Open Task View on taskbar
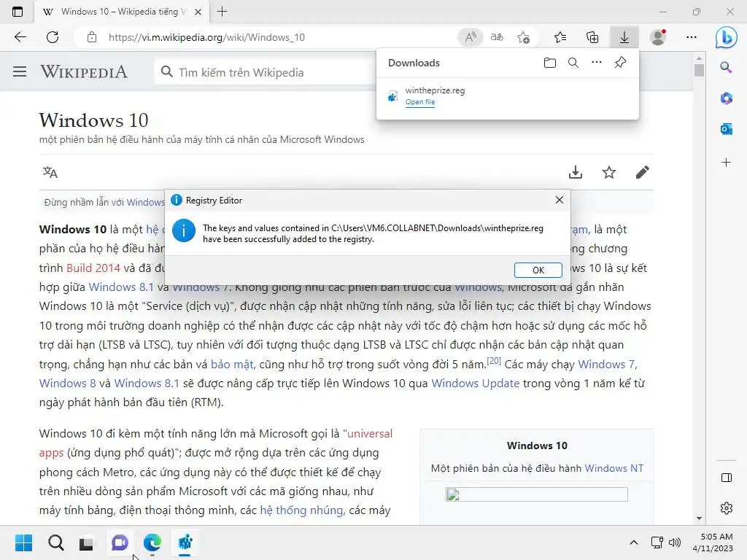The width and height of the screenshot is (747, 560). [x=86, y=542]
